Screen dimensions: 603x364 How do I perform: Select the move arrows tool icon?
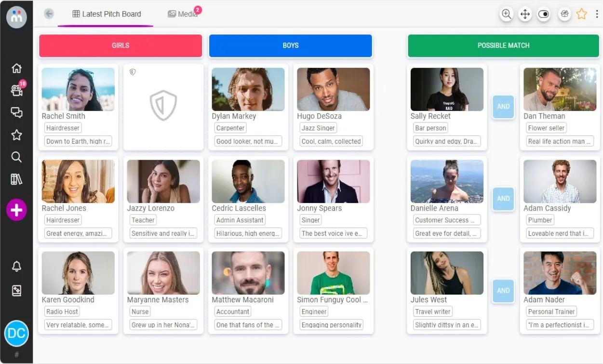pos(525,14)
